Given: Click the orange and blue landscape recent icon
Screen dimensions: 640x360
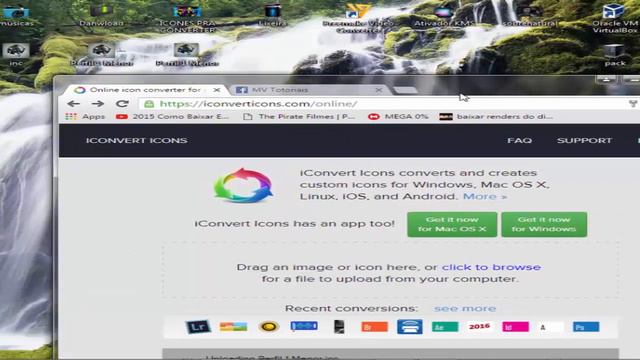Looking at the screenshot, I should point(233,327).
